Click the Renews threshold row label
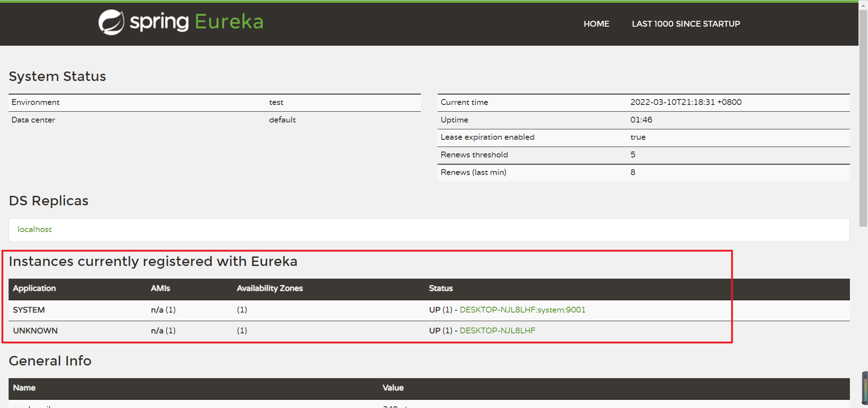868x408 pixels. click(x=474, y=155)
